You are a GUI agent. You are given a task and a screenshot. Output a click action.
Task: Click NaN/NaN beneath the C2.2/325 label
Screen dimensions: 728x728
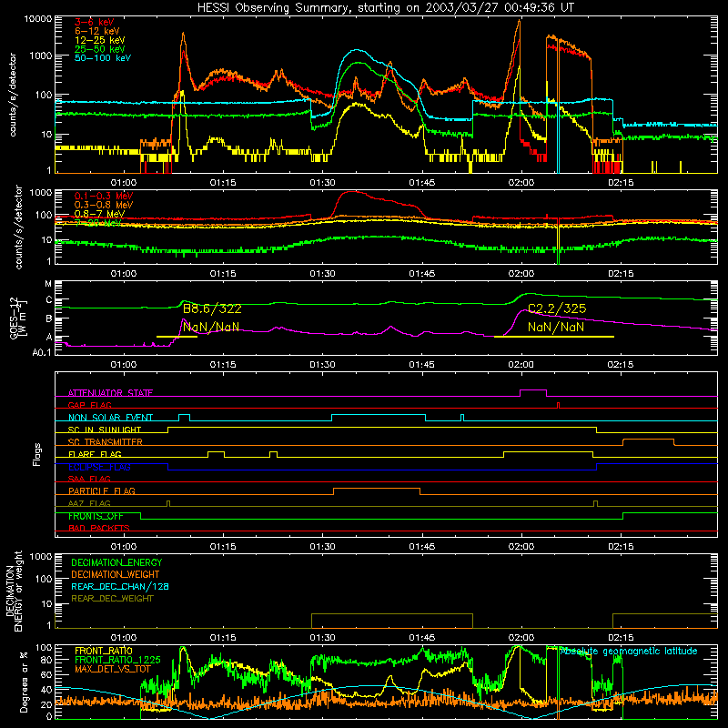(x=556, y=328)
